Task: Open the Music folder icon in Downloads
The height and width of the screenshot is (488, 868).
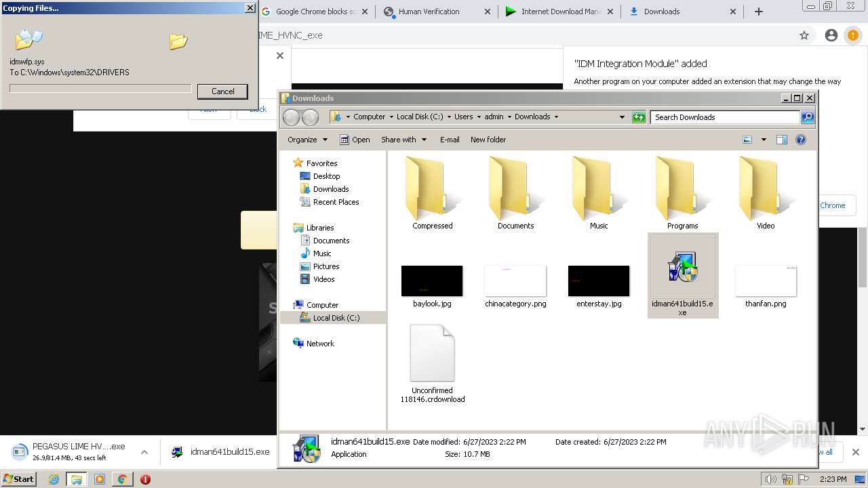Action: (599, 193)
